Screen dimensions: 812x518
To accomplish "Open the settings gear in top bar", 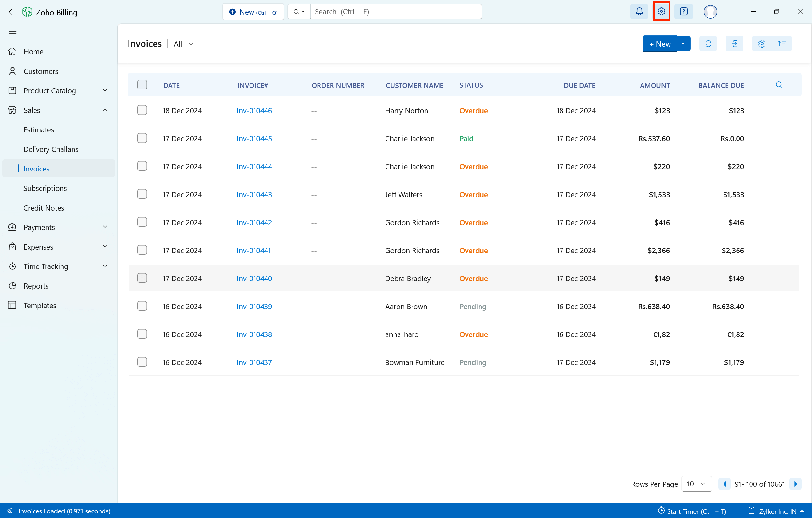I will pos(661,12).
